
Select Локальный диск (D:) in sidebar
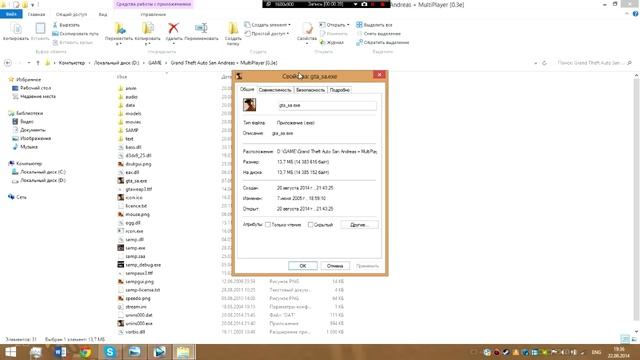[39, 180]
